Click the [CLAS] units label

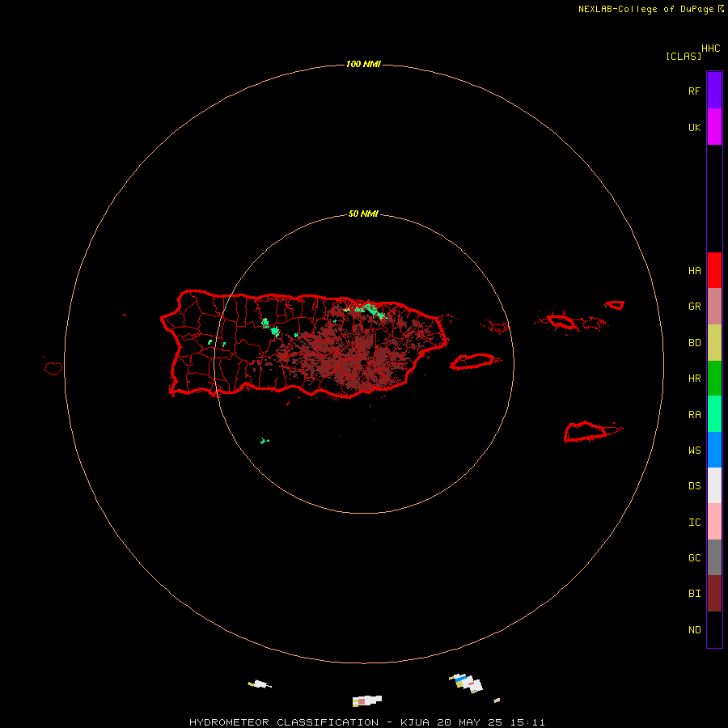tap(684, 56)
